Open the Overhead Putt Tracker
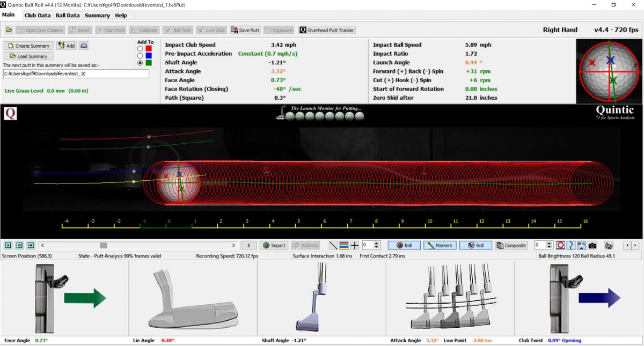 point(327,30)
